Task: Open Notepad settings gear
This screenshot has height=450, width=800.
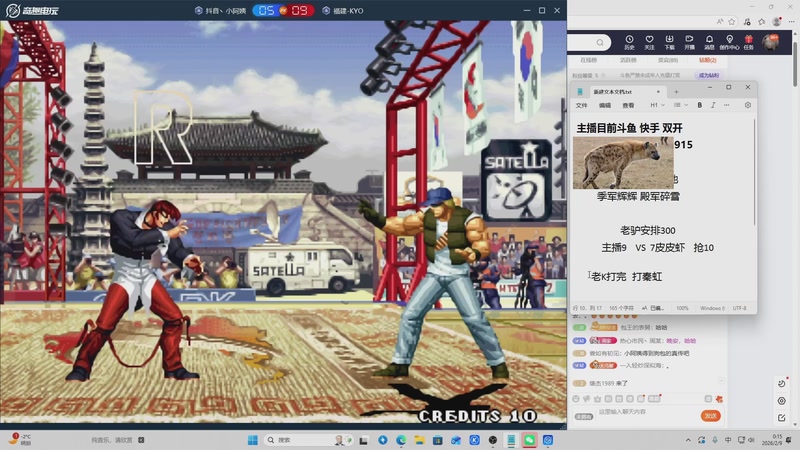Action: (747, 105)
